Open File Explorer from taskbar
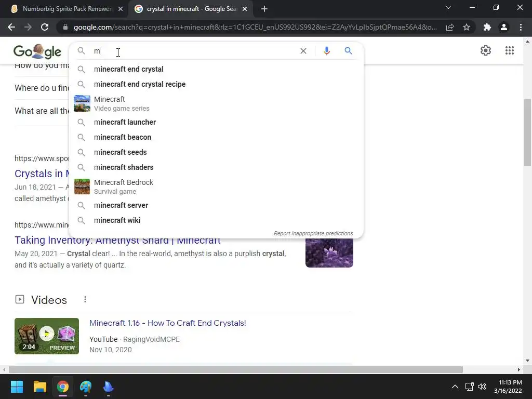Image resolution: width=532 pixels, height=399 pixels. tap(39, 387)
